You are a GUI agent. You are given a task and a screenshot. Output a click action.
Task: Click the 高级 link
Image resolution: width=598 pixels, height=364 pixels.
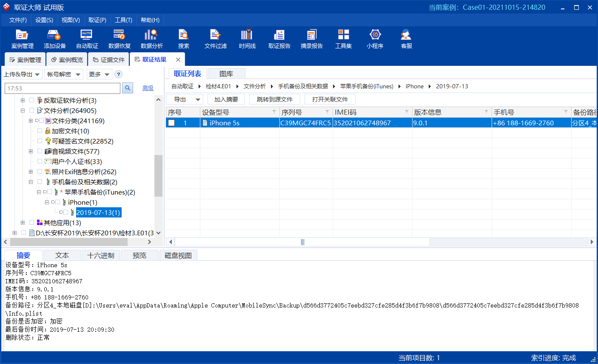[x=148, y=88]
